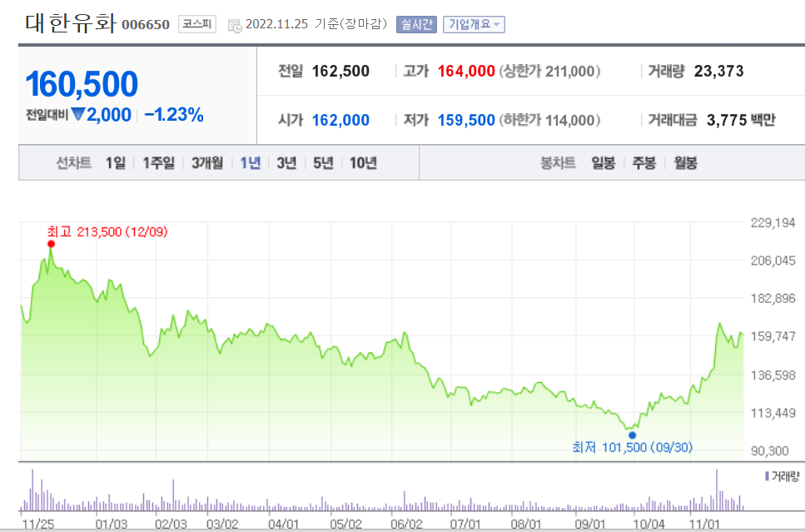The image size is (805, 532).
Task: Click the stock code 006650
Action: (146, 25)
